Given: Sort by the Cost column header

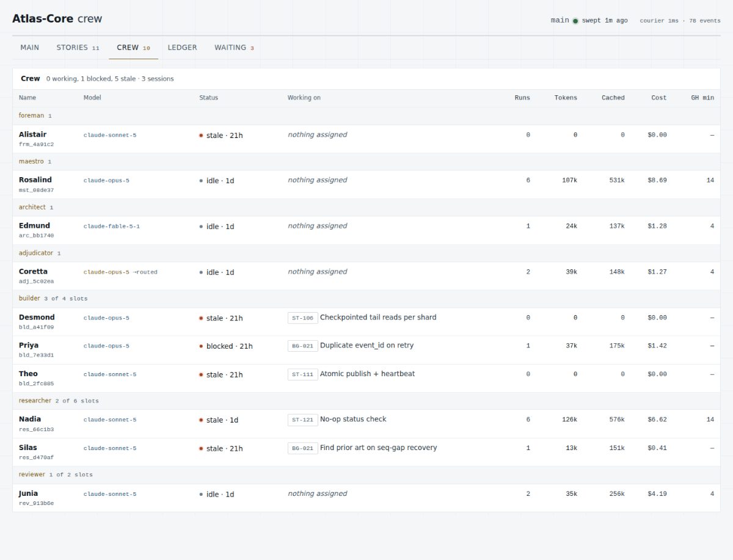Looking at the screenshot, I should 658,98.
